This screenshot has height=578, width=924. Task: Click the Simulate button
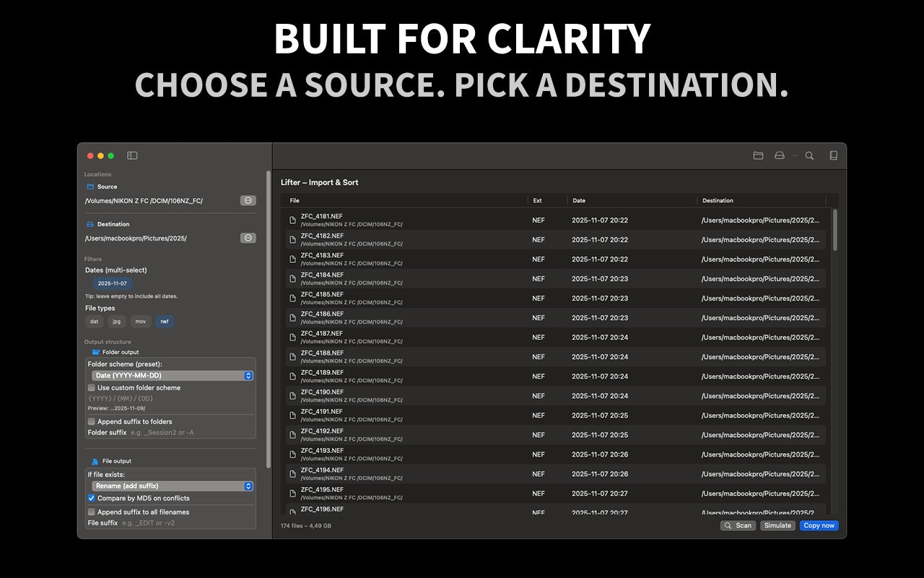pyautogui.click(x=777, y=525)
